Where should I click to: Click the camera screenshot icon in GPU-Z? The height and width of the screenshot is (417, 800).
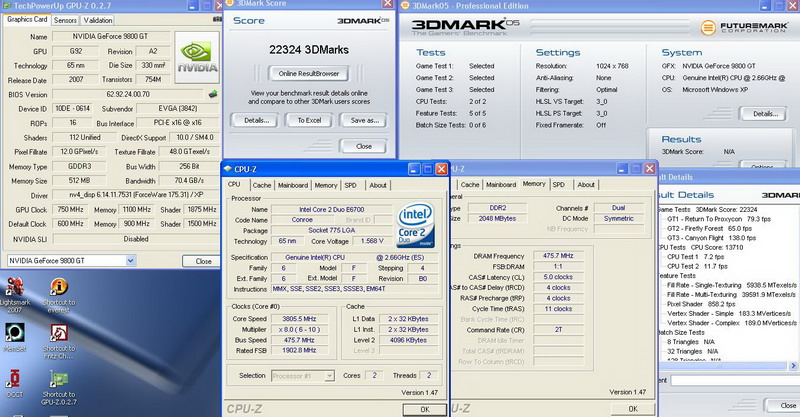[217, 19]
